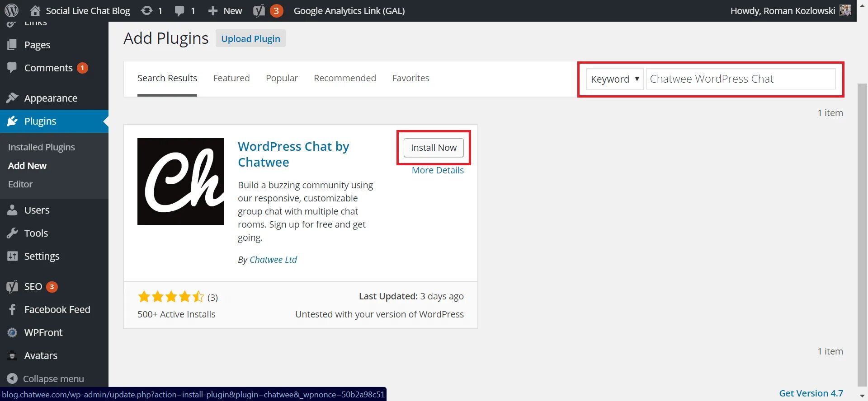The height and width of the screenshot is (401, 868).
Task: Click Get Version 4.7 link
Action: coord(811,393)
